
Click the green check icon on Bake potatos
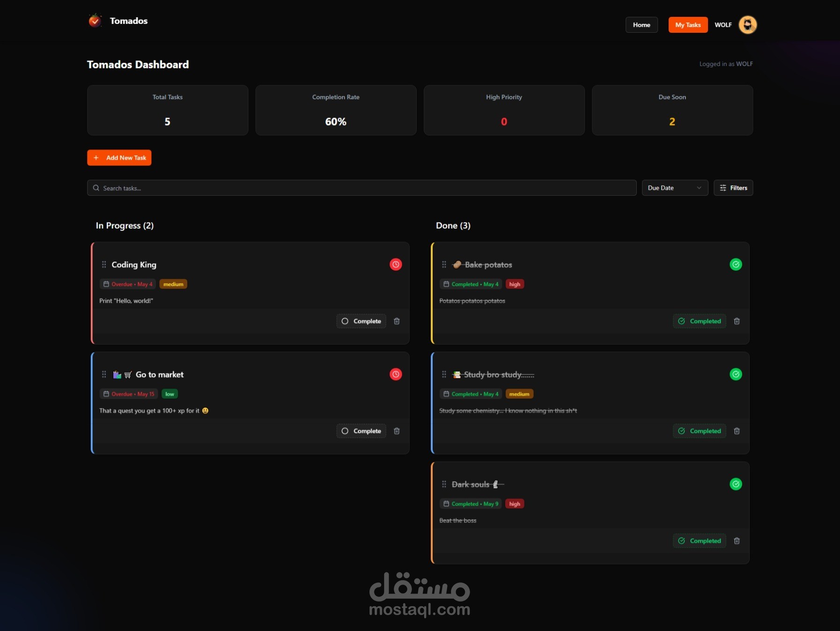[736, 264]
